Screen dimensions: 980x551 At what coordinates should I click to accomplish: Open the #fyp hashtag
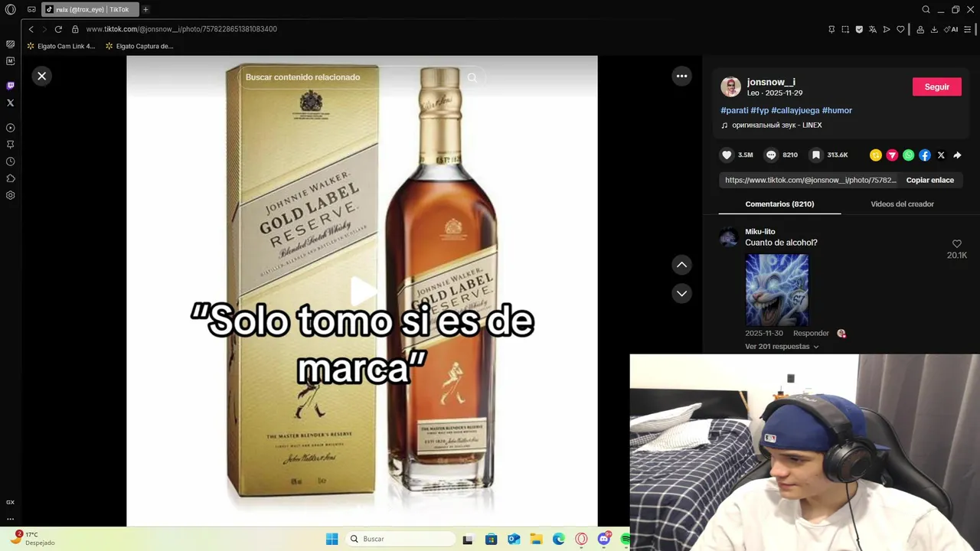click(759, 110)
